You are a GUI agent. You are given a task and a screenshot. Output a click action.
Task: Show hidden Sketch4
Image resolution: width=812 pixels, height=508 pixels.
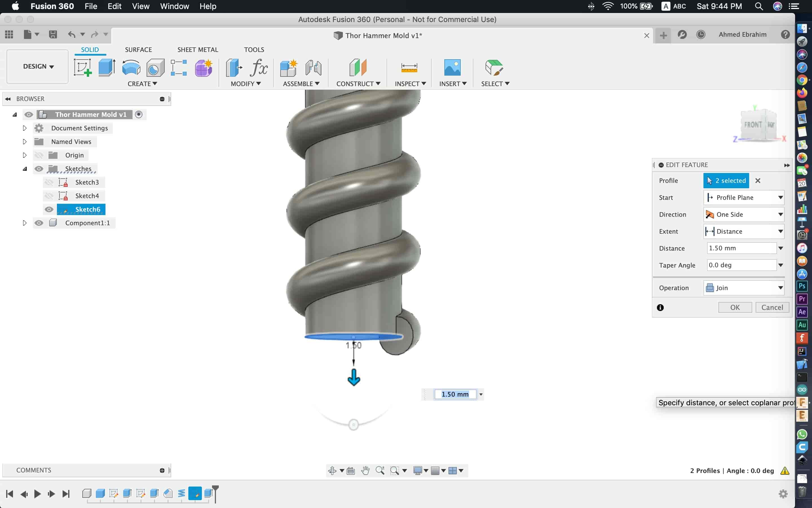pos(49,196)
